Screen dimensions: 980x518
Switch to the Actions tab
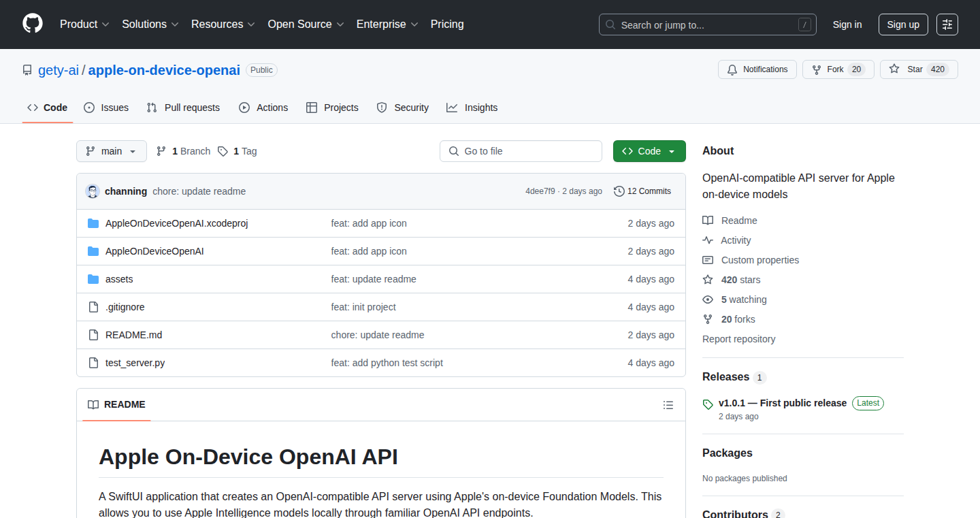[263, 108]
